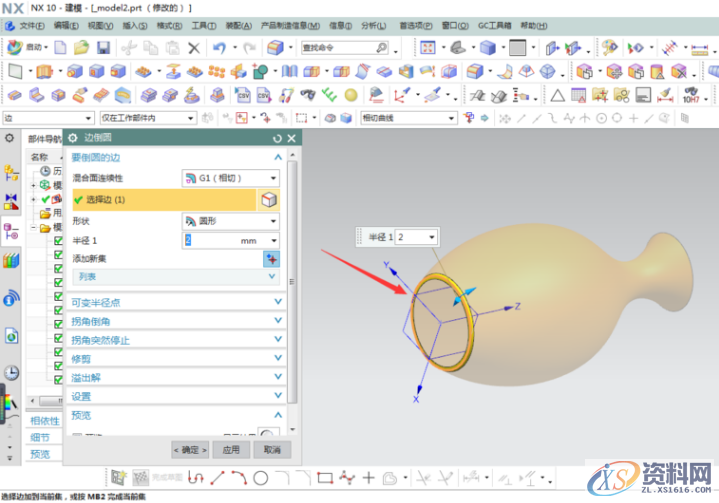Open the 文件(F) menu
Screen dimensions: 719x503
pyautogui.click(x=31, y=24)
